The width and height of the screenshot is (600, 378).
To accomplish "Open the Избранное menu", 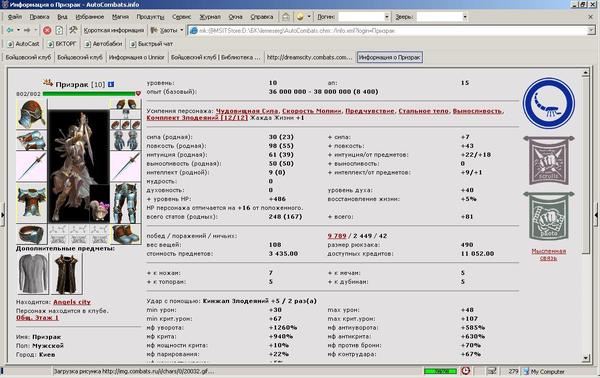I will (90, 17).
